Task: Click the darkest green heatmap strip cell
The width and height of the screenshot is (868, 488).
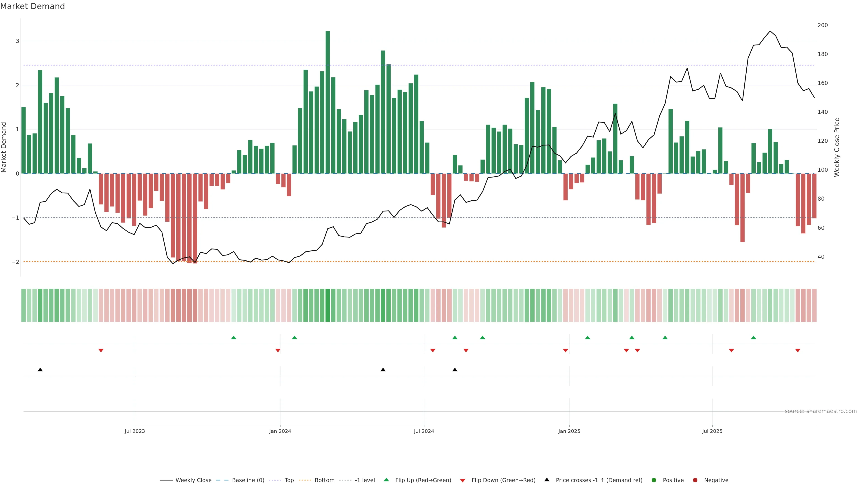Action: pyautogui.click(x=328, y=305)
